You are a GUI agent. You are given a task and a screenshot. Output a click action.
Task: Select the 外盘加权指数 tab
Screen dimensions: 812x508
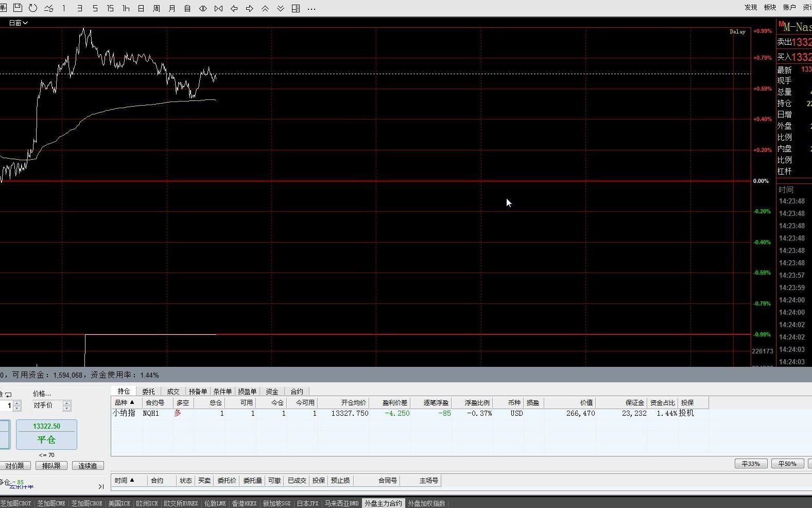(x=427, y=503)
